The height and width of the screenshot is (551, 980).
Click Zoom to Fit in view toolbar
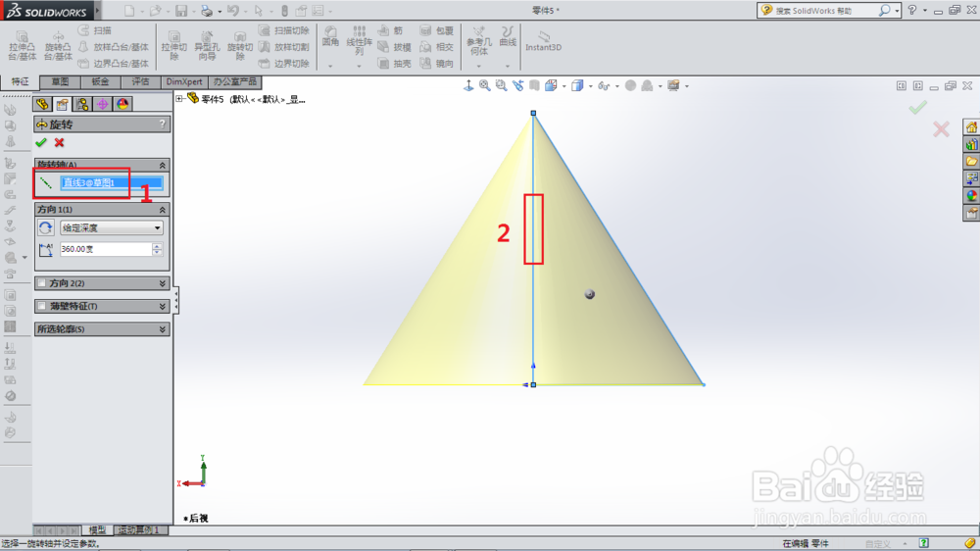[484, 85]
